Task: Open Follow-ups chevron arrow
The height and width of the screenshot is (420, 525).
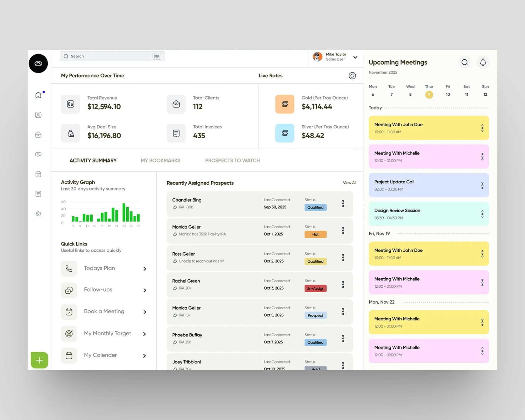Action: coord(145,290)
